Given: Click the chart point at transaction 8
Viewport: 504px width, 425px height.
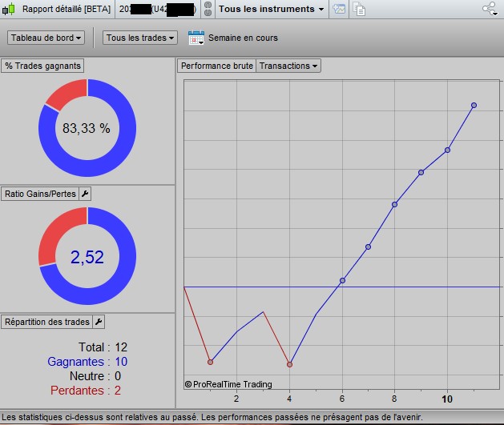Looking at the screenshot, I should [x=395, y=204].
